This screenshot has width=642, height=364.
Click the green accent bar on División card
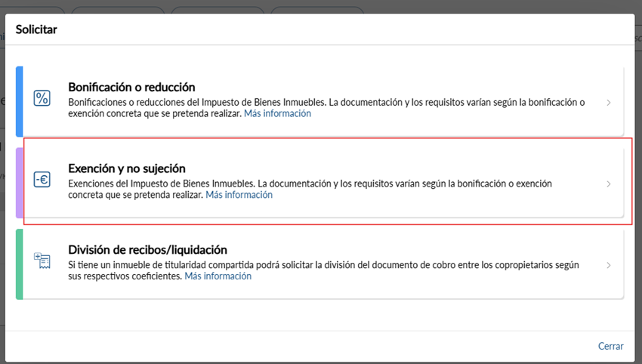pos(20,264)
